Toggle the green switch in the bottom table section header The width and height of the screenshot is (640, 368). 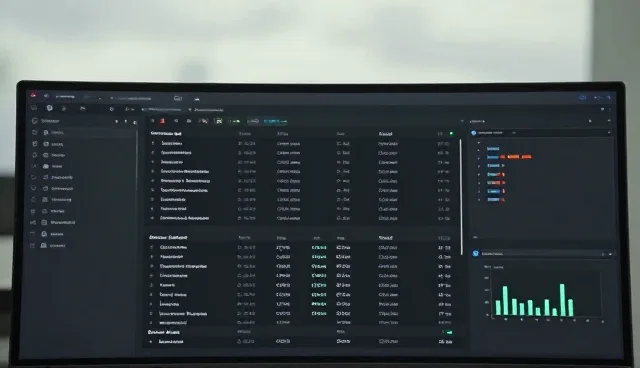pos(448,332)
